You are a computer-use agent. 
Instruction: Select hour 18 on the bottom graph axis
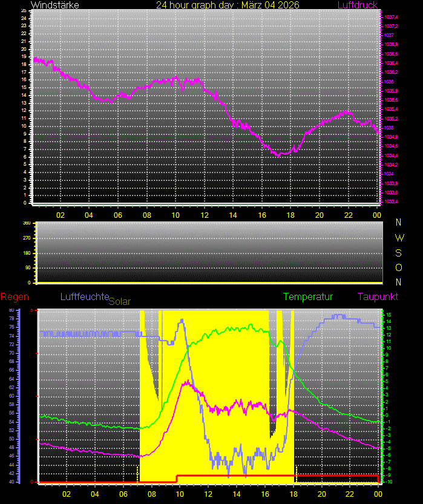tap(293, 494)
